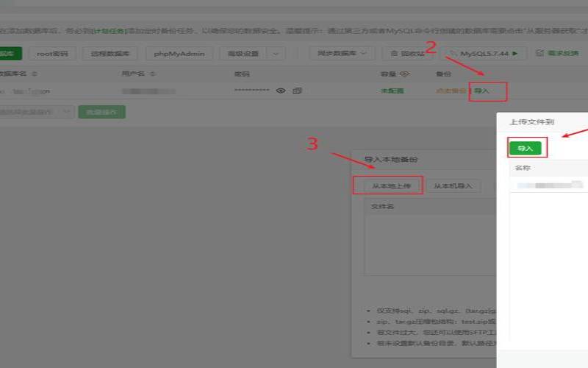Select the 从本机导入 tab
Screen dimensions: 588x368
(x=453, y=186)
